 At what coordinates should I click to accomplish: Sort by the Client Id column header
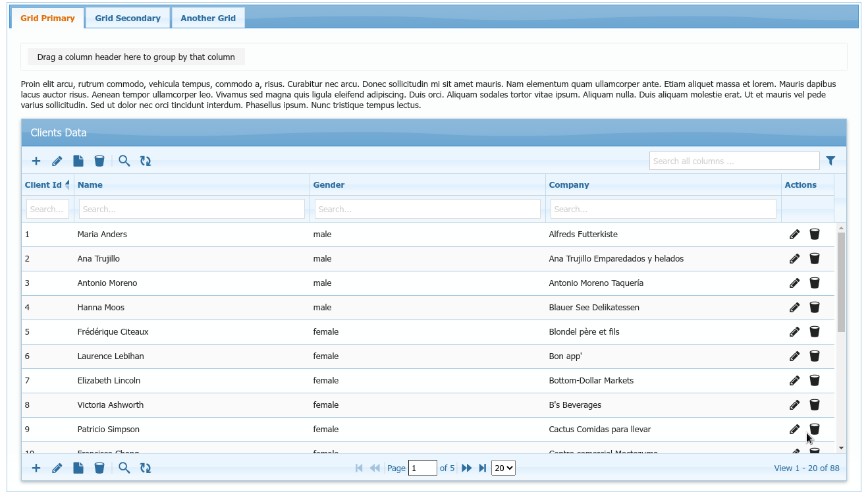(43, 185)
